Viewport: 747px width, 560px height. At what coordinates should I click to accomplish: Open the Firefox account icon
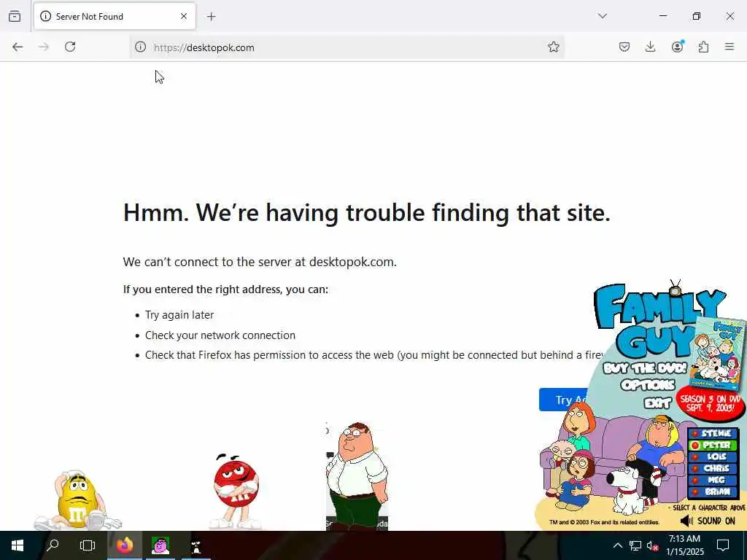click(x=677, y=47)
